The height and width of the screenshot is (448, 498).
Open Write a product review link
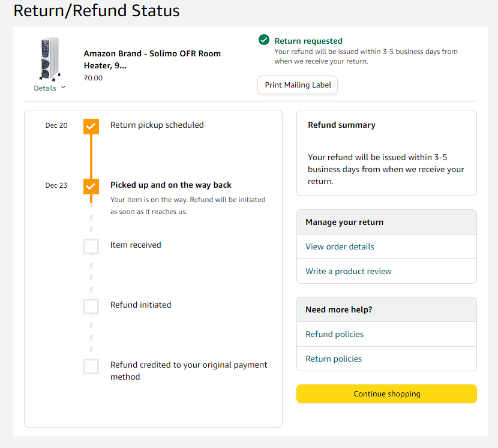pyautogui.click(x=349, y=271)
